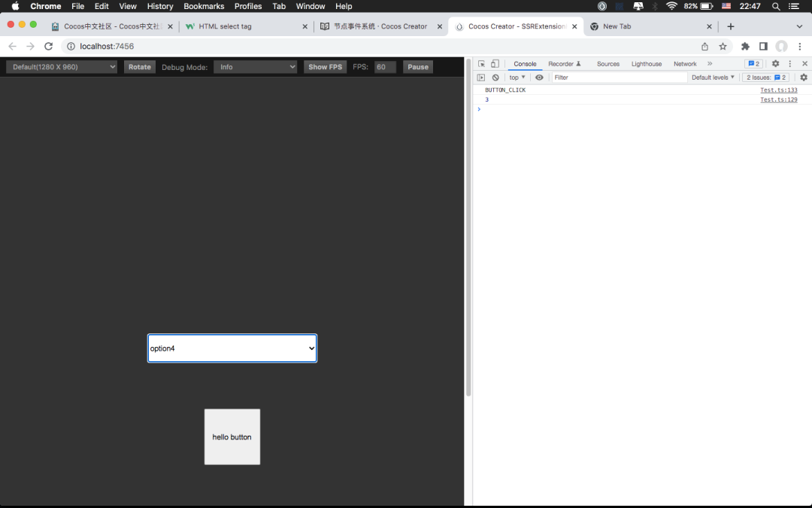Open the tab search chevron
812x508 pixels.
[799, 26]
